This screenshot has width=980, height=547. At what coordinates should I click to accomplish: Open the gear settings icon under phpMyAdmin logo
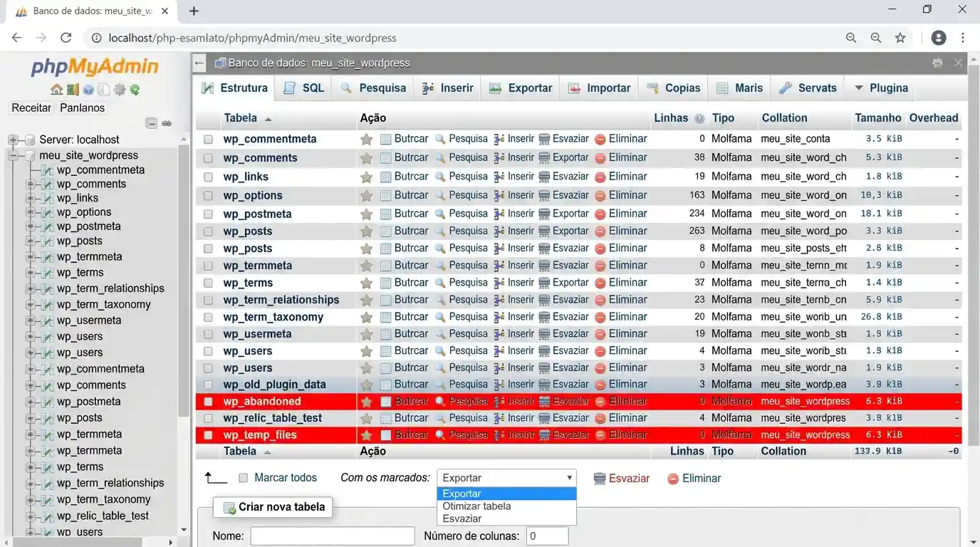(x=120, y=90)
